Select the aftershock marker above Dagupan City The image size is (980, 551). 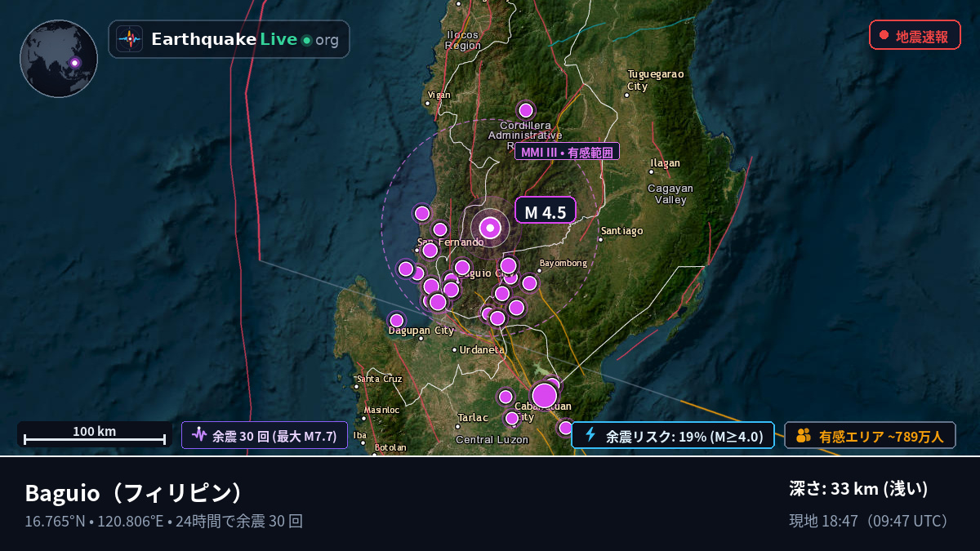[397, 321]
